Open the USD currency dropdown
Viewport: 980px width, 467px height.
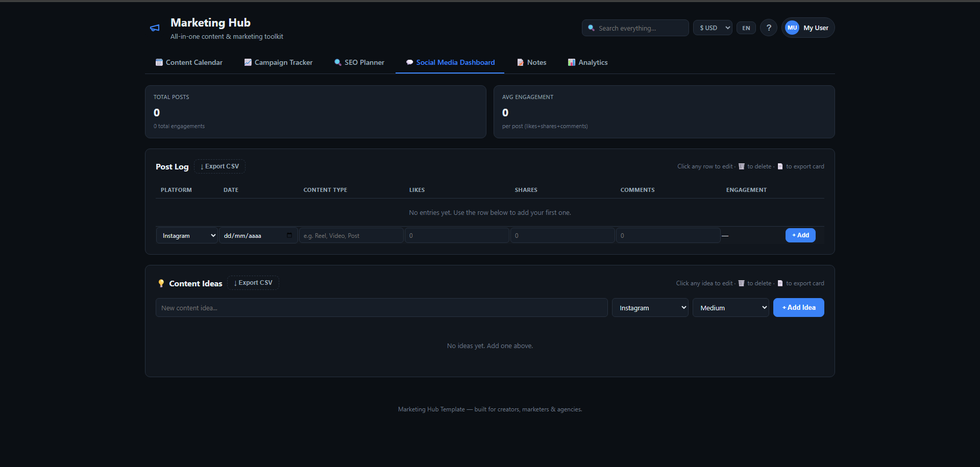pos(713,28)
